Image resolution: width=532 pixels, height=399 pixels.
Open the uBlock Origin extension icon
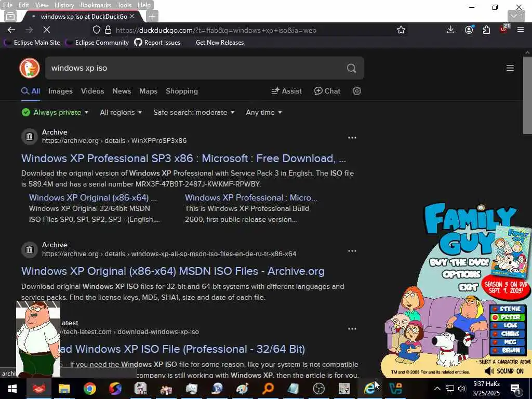pyautogui.click(x=504, y=29)
